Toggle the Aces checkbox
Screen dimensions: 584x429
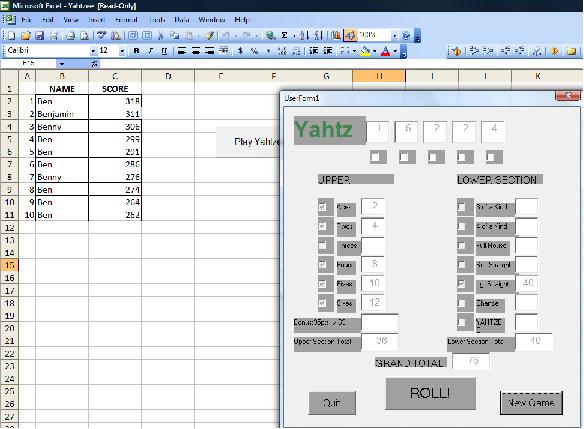[323, 207]
